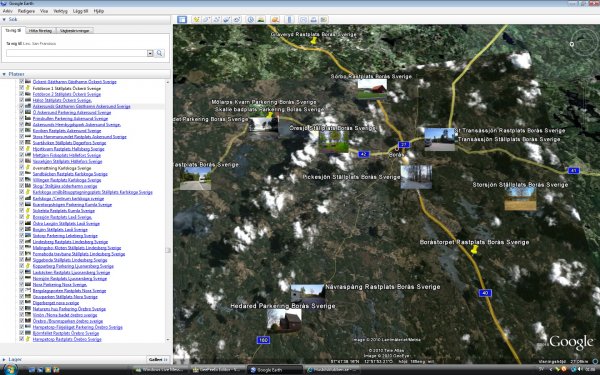Click the magnifier search button
Image resolution: width=600 pixels, height=375 pixels.
tap(160, 53)
